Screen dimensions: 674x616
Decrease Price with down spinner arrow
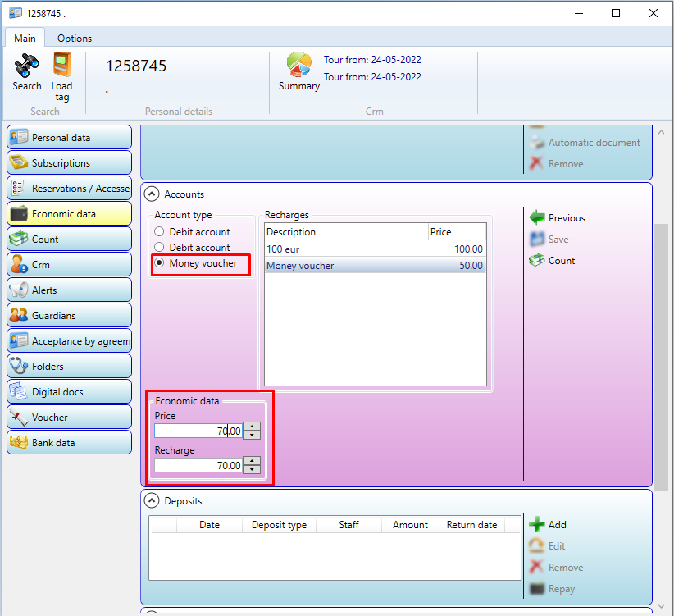pyautogui.click(x=252, y=435)
